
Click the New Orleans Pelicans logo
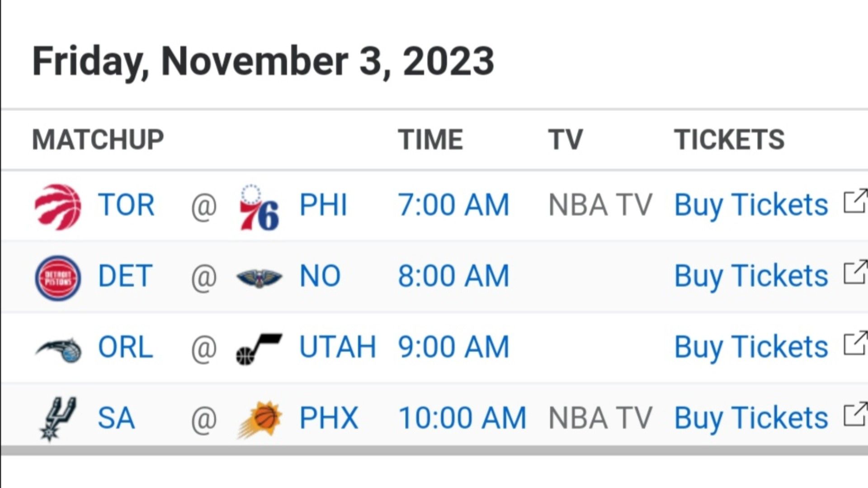pyautogui.click(x=259, y=277)
